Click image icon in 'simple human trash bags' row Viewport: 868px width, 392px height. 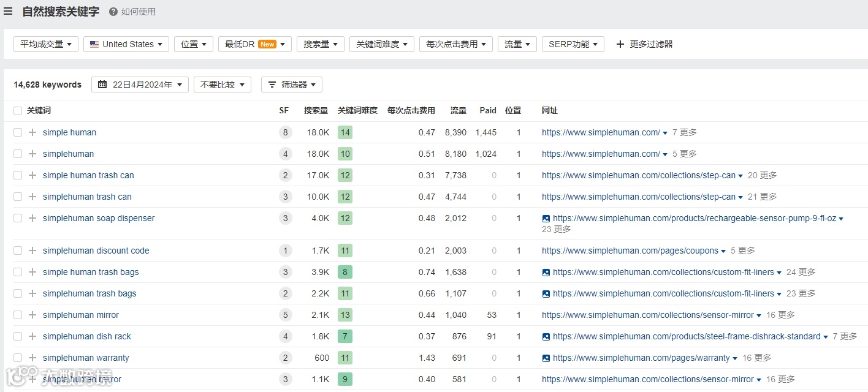(546, 272)
